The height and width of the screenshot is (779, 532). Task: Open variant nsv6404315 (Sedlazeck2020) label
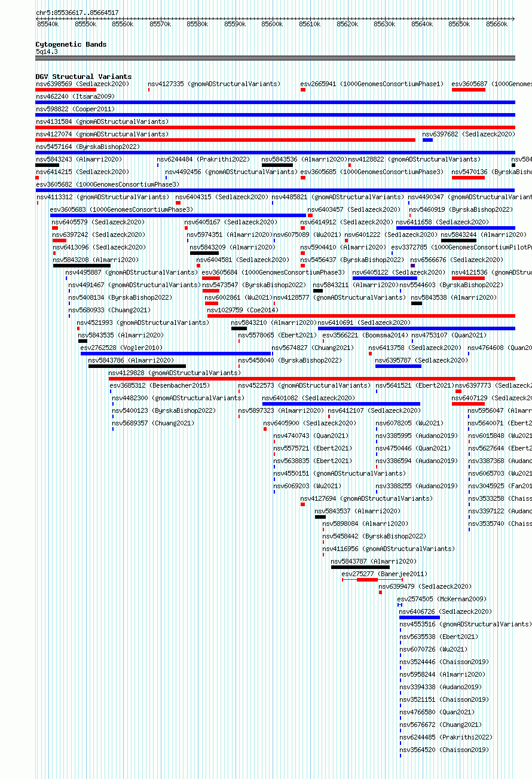coord(222,197)
